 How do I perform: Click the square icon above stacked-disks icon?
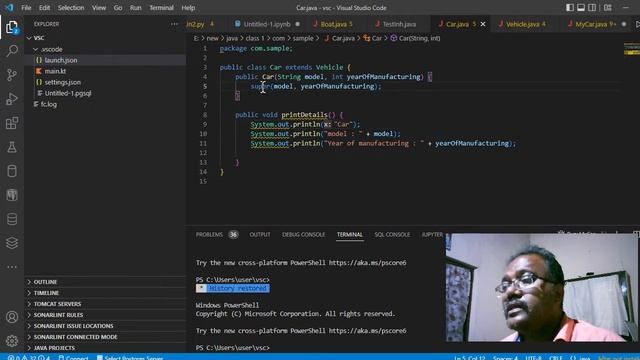pos(12,195)
